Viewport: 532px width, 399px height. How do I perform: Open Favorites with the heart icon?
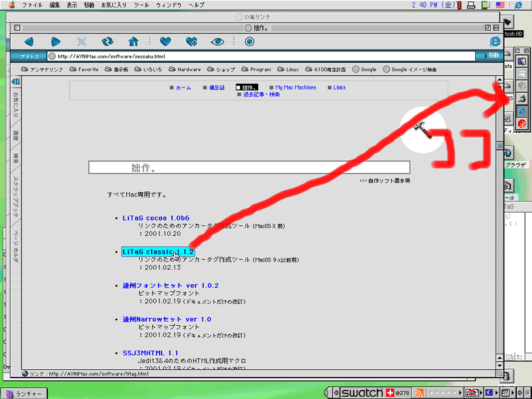165,42
